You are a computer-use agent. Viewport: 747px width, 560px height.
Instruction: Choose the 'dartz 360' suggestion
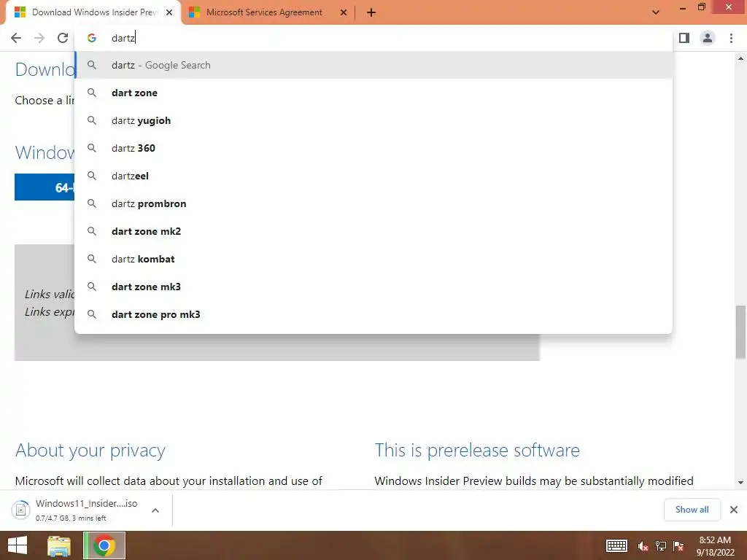pos(374,148)
